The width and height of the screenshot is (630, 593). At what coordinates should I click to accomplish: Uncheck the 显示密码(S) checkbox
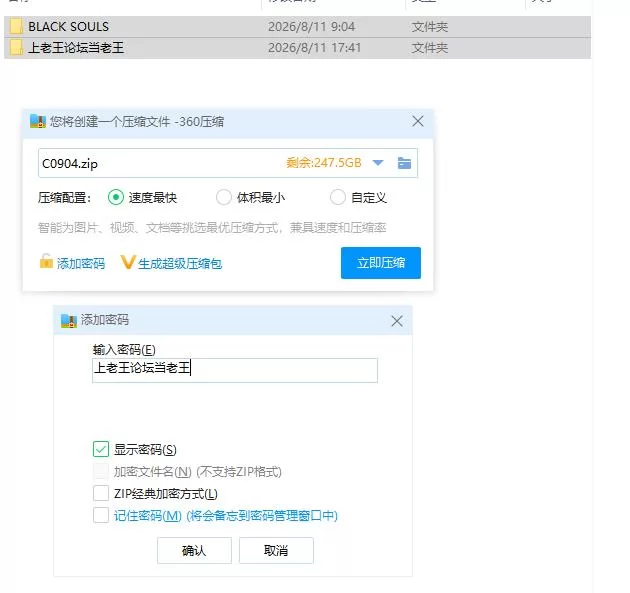point(101,449)
